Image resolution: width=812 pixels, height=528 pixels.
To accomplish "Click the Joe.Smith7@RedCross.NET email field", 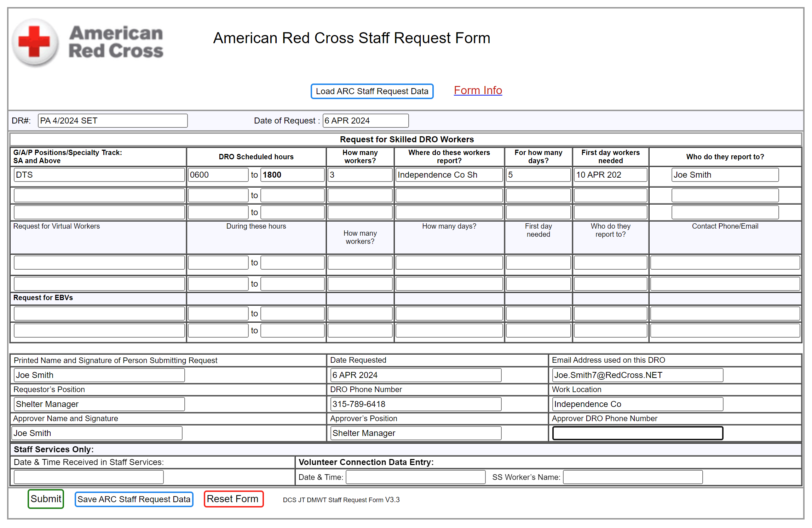I will click(638, 375).
